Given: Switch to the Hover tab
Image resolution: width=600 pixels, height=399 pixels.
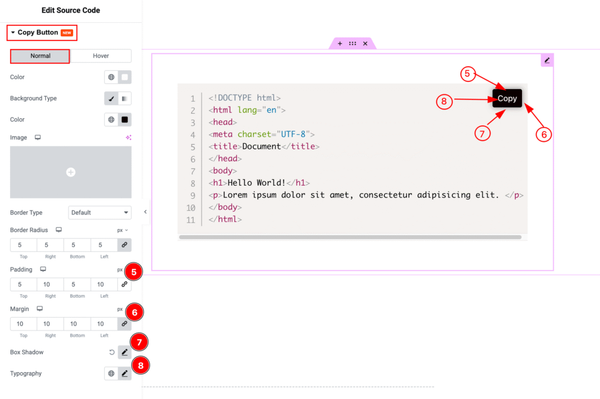Looking at the screenshot, I should (101, 56).
